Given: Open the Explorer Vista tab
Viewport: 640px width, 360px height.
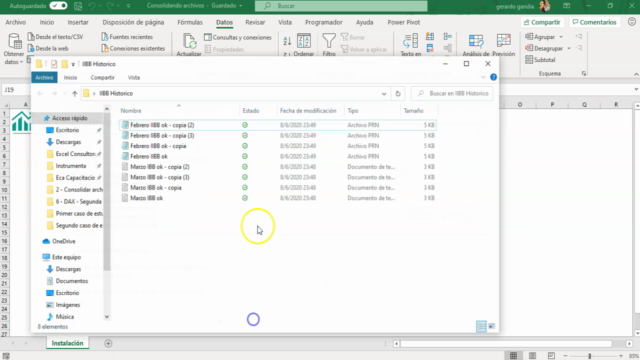Looking at the screenshot, I should click(134, 78).
